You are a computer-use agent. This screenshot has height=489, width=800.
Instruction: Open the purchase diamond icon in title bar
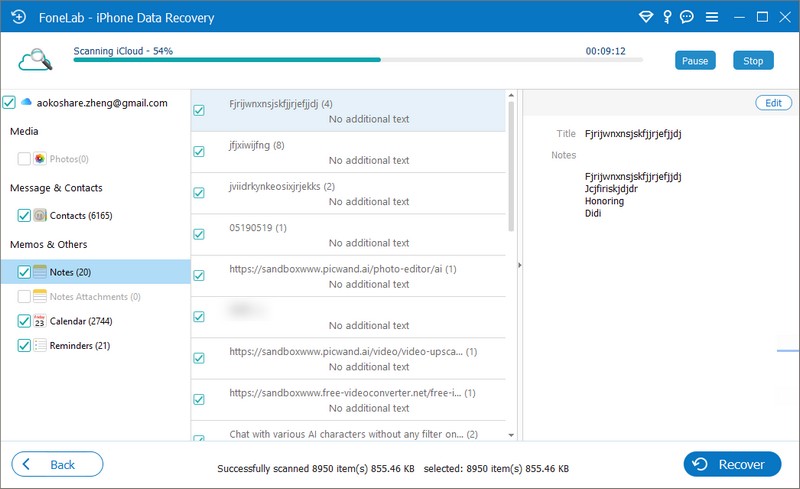coord(646,17)
